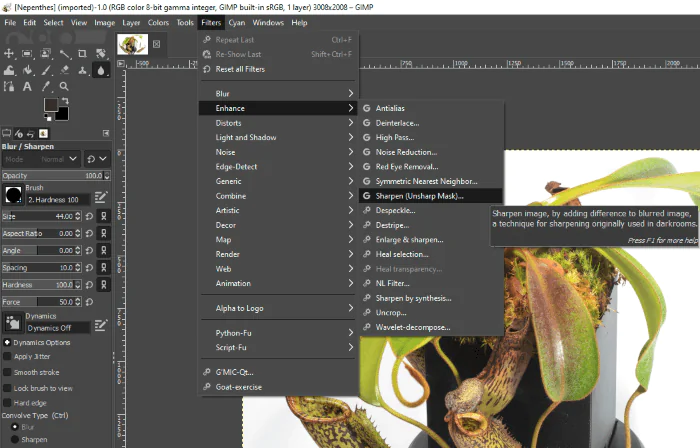Viewport: 700px width, 448px height.
Task: Choose Noise Reduction... filter
Action: click(x=431, y=152)
